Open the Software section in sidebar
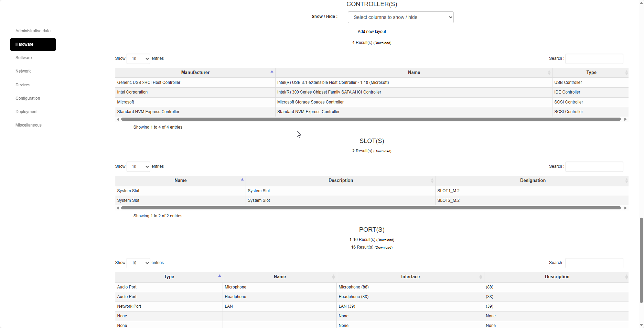644x328 pixels. pyautogui.click(x=23, y=58)
